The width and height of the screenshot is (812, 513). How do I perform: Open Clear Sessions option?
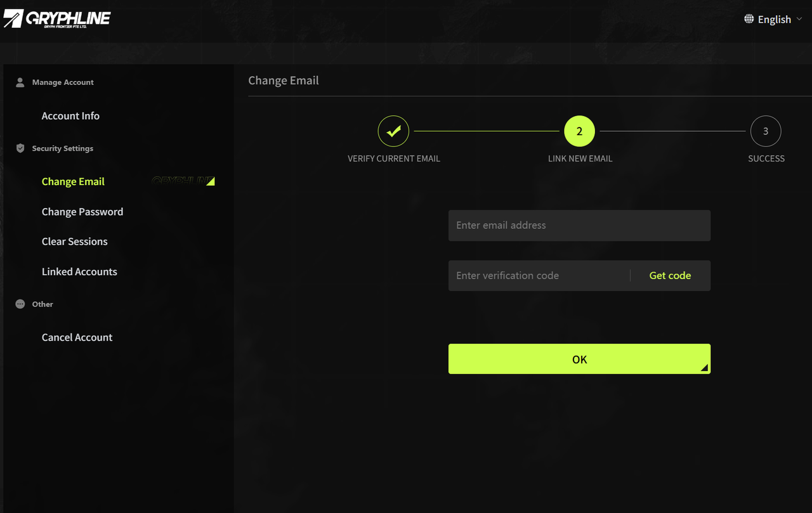point(74,242)
